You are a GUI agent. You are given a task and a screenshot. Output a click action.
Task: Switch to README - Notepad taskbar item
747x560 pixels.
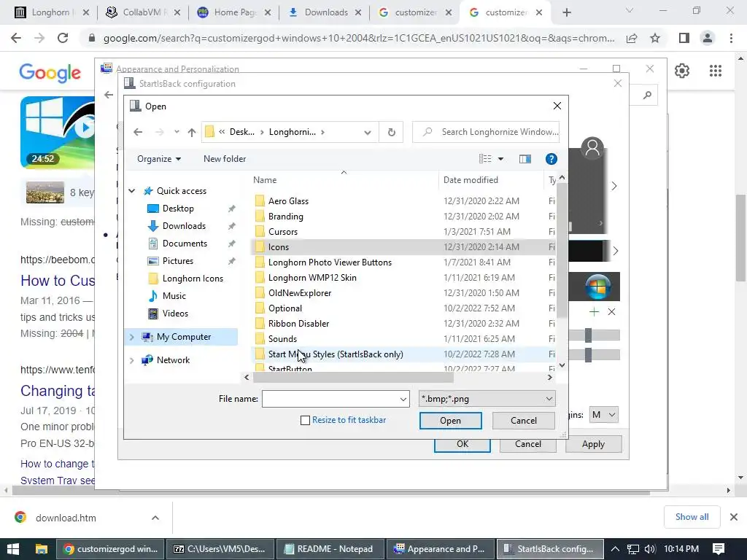tap(330, 549)
